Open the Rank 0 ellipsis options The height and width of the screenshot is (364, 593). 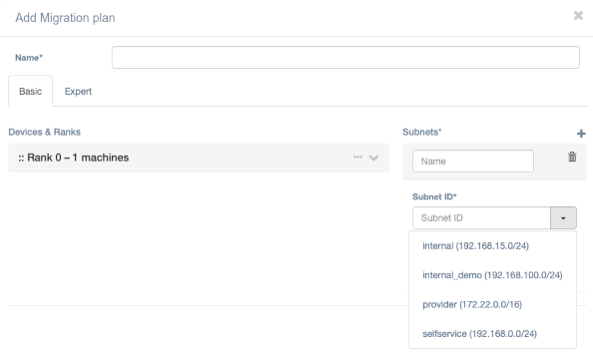coord(357,158)
